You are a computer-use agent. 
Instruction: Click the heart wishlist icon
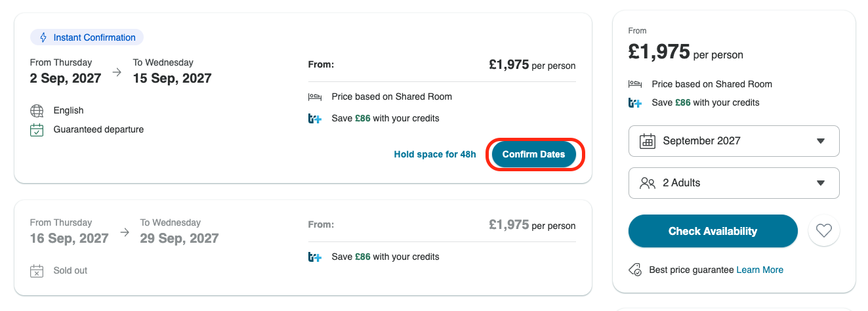click(824, 231)
